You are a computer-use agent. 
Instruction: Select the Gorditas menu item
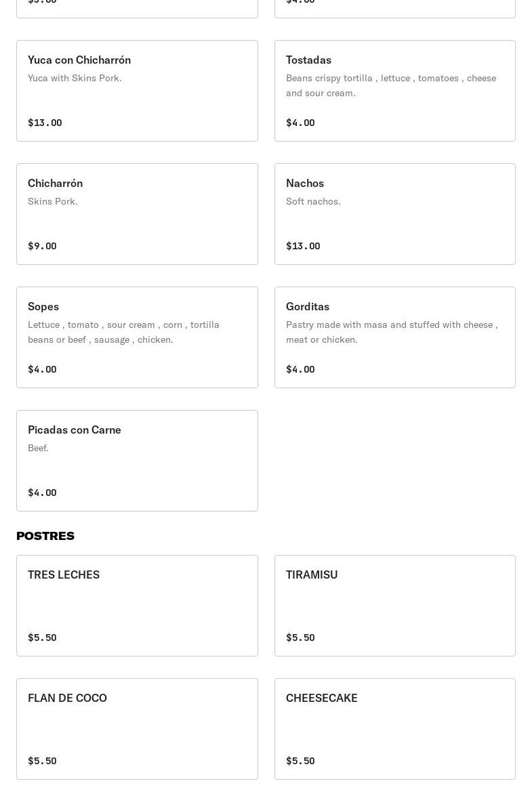click(394, 337)
